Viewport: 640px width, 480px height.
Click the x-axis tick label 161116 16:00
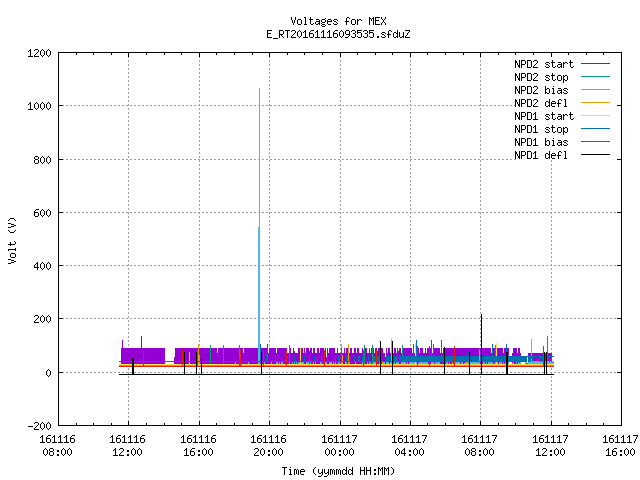tap(198, 446)
